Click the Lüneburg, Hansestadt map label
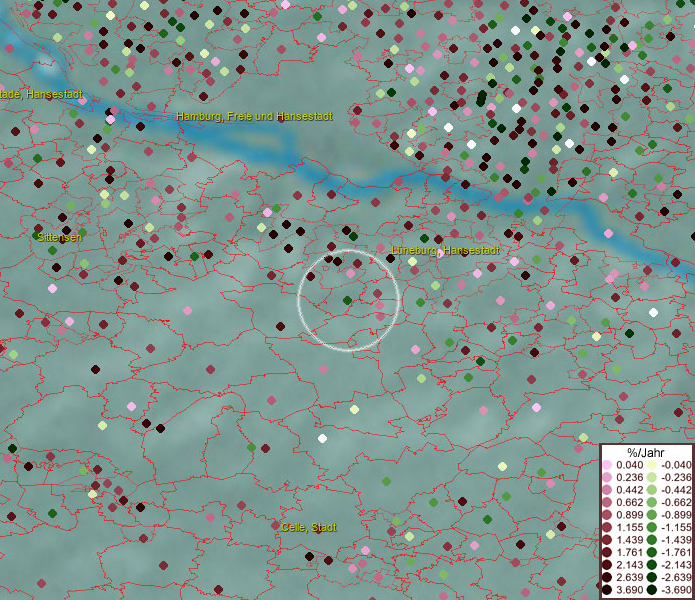This screenshot has height=600, width=695. 445,250
